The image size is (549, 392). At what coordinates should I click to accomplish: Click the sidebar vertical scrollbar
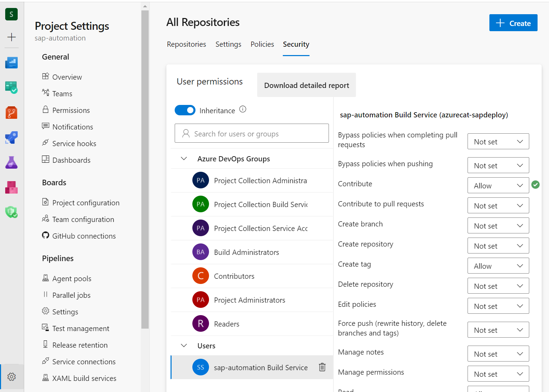(145, 169)
